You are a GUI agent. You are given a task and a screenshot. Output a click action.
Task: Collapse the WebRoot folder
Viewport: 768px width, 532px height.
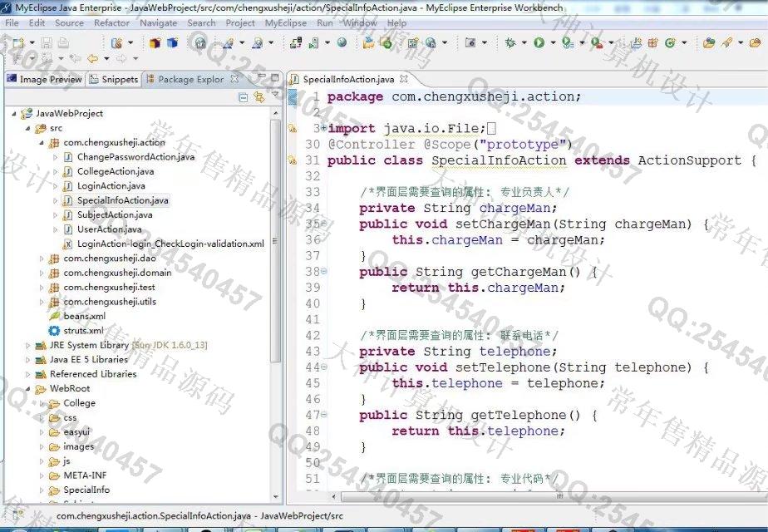[x=28, y=388]
